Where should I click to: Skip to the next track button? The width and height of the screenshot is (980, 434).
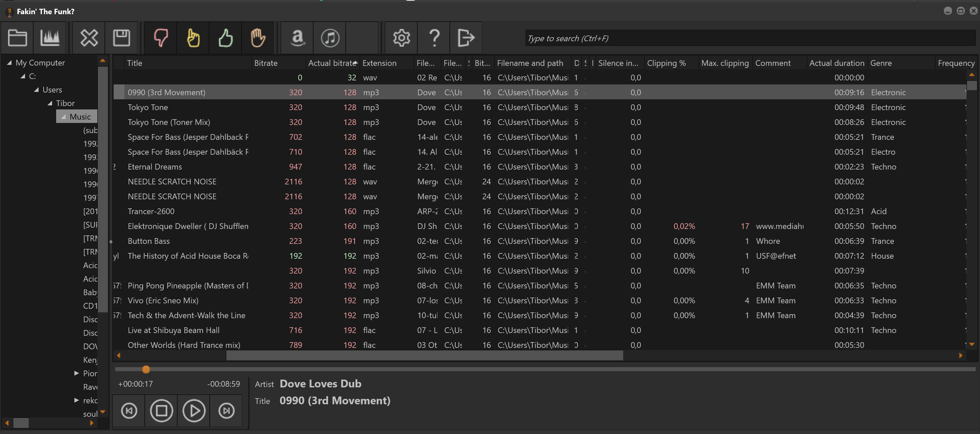click(226, 410)
